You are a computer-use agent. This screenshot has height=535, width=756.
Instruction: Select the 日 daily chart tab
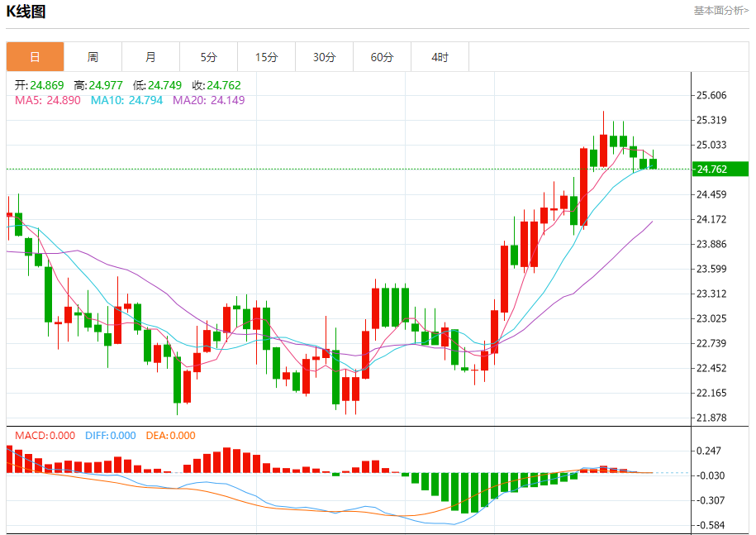click(x=36, y=57)
